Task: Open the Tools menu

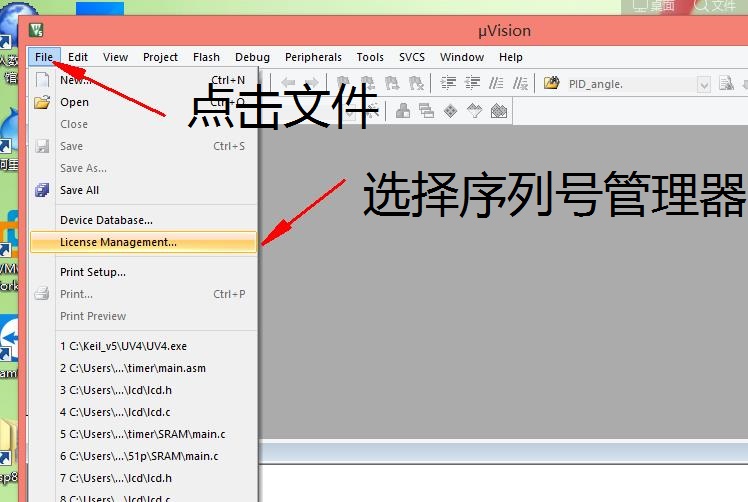Action: [x=370, y=57]
